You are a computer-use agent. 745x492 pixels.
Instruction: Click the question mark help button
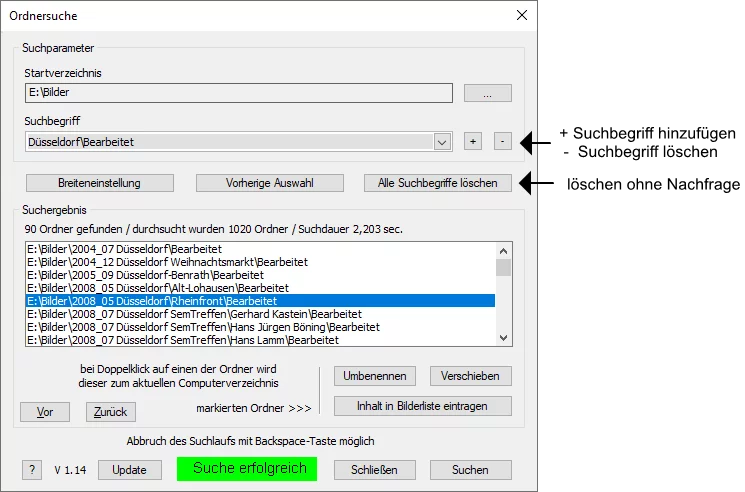click(32, 470)
